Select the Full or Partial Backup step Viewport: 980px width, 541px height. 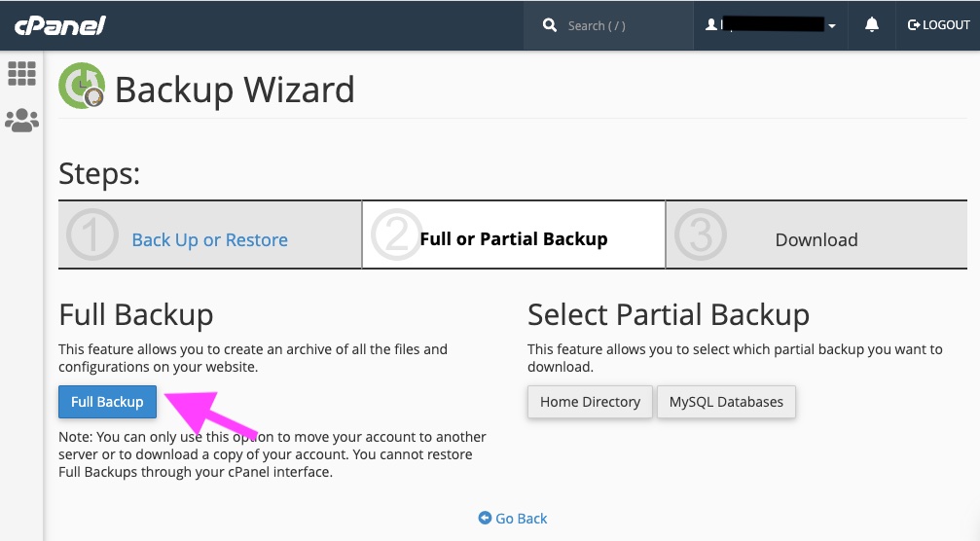513,239
